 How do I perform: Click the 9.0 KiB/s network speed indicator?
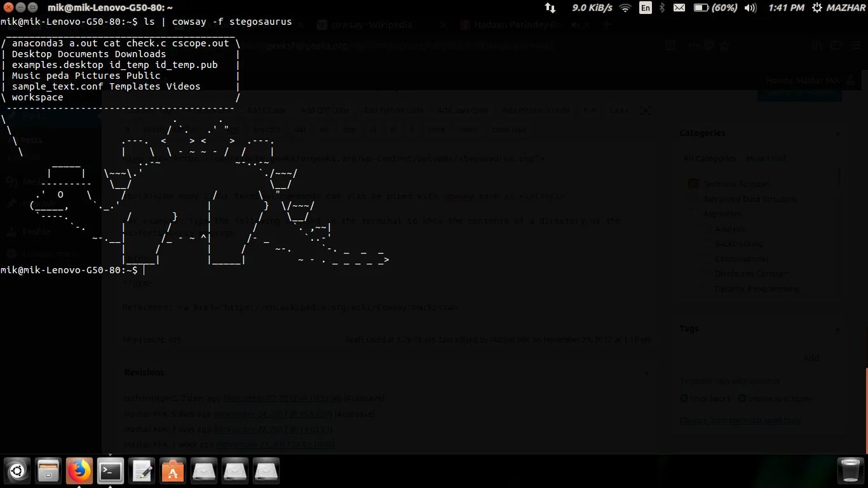592,8
